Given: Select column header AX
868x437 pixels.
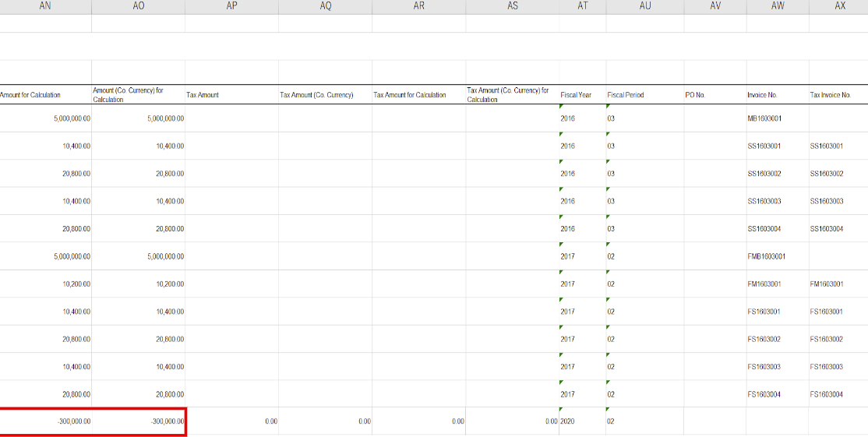Looking at the screenshot, I should tap(838, 7).
